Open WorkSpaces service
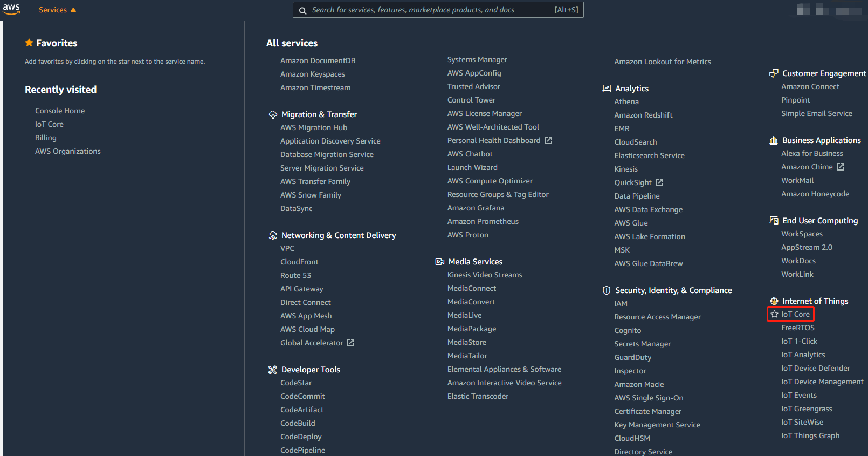The image size is (868, 456). (x=802, y=234)
